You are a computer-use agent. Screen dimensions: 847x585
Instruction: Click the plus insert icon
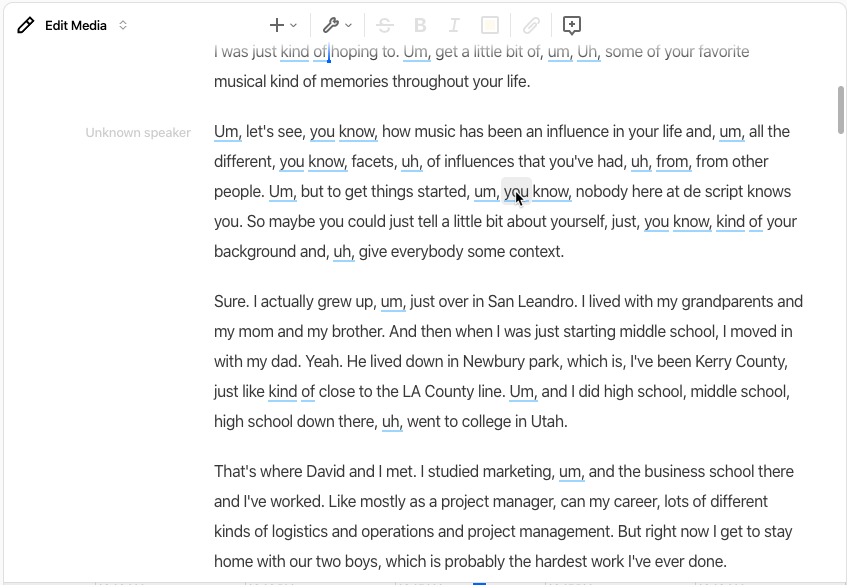click(277, 25)
